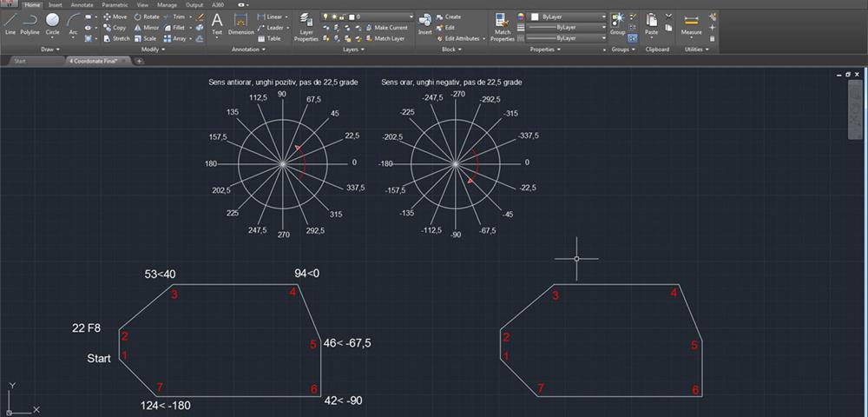Select the Text annotation tool
The height and width of the screenshot is (417, 868).
click(217, 25)
